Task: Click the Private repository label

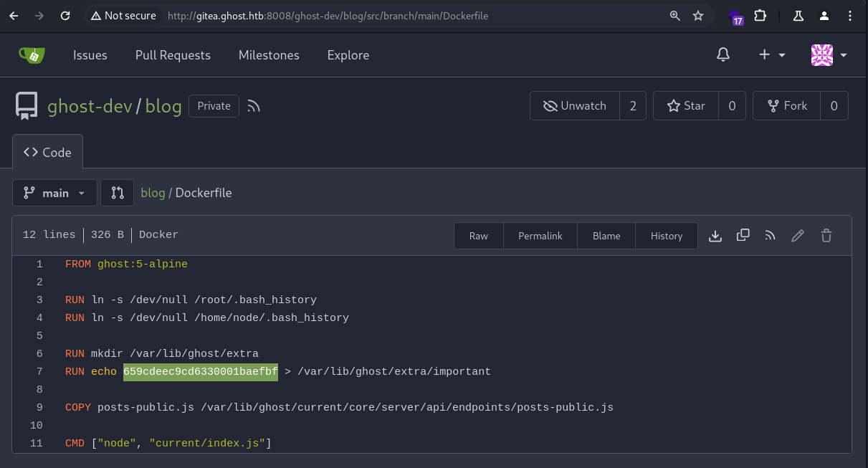Action: 214,106
